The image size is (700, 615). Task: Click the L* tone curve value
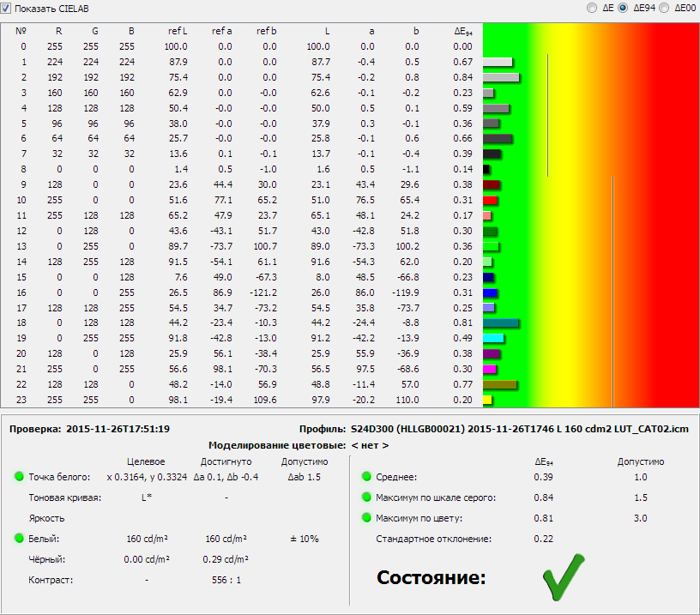pos(147,497)
